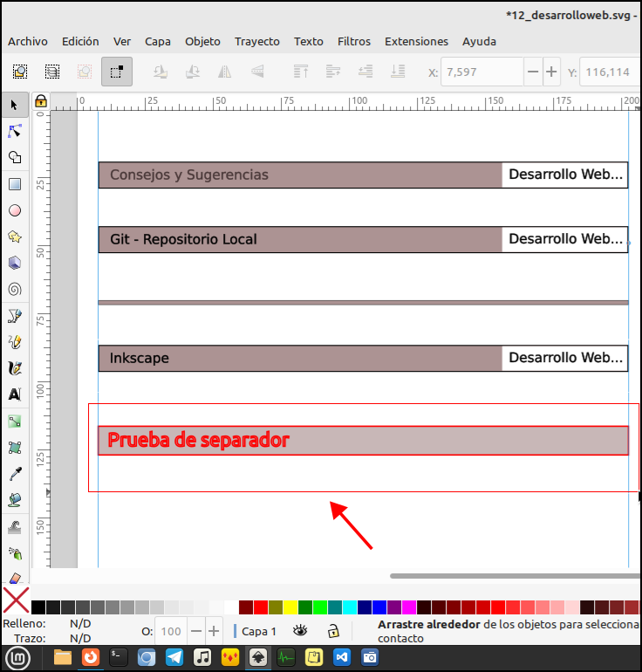Launch Firefox from the taskbar
This screenshot has height=672, width=642.
click(91, 657)
